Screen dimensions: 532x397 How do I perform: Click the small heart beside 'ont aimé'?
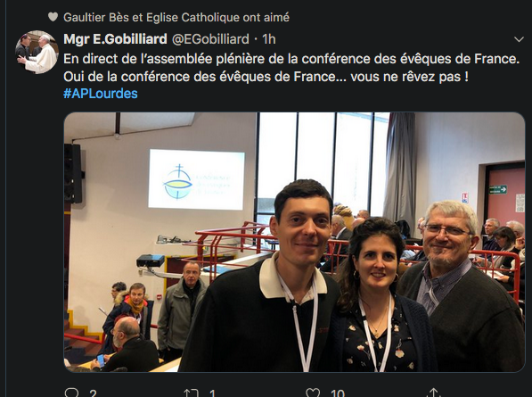(x=53, y=17)
